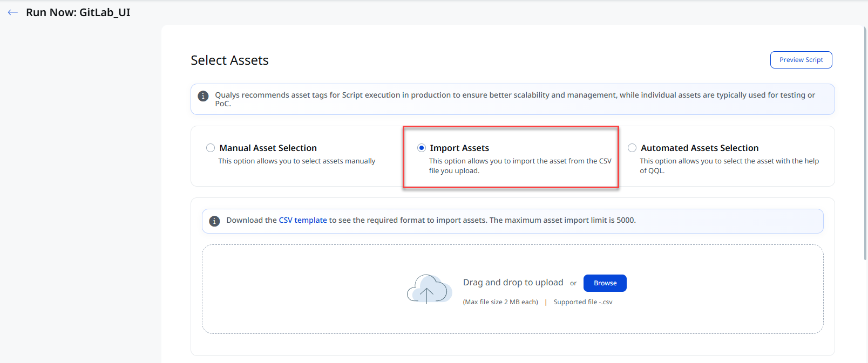Click 'This option allows you to select assets manually'
The width and height of the screenshot is (868, 363).
[x=297, y=161]
